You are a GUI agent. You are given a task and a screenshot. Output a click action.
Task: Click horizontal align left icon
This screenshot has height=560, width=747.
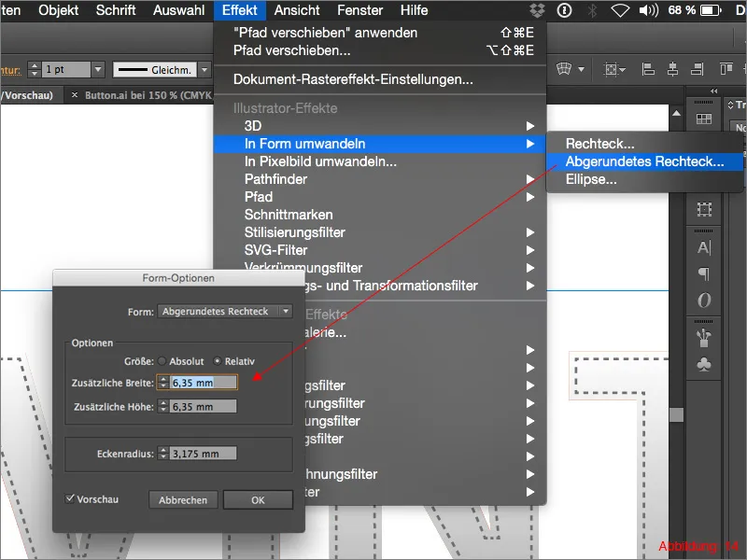click(648, 69)
